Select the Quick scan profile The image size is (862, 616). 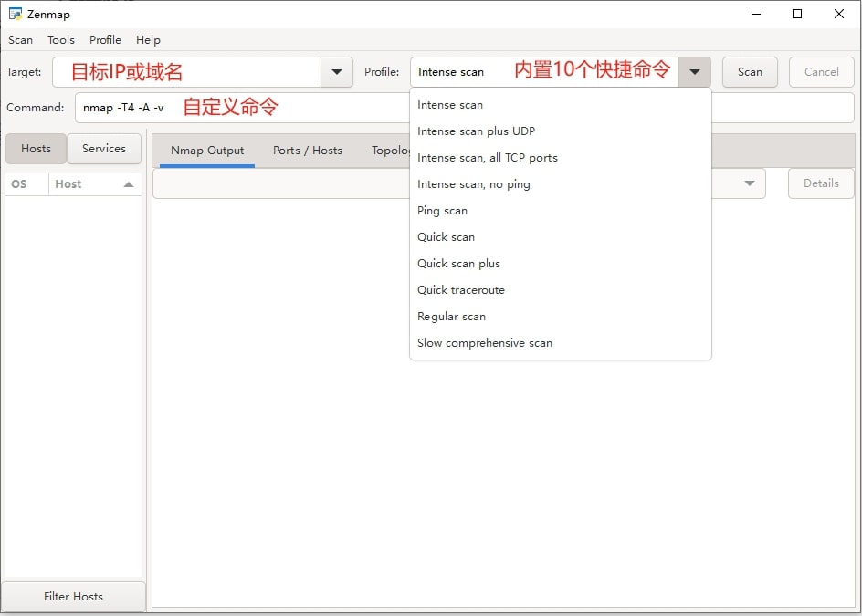[x=561, y=237]
